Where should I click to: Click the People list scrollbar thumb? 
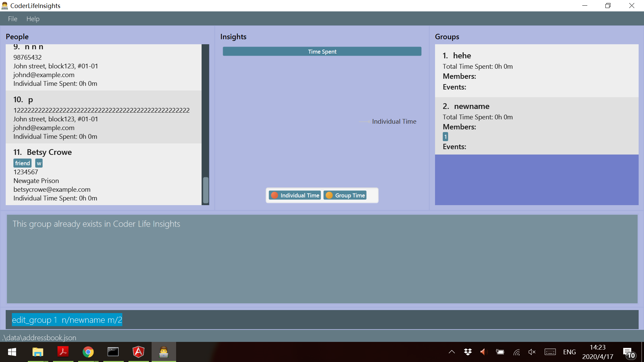(x=206, y=190)
